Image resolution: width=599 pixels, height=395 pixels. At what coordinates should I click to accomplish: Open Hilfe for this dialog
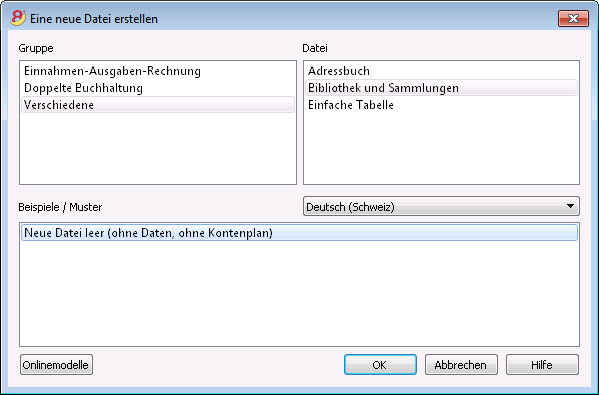click(542, 365)
